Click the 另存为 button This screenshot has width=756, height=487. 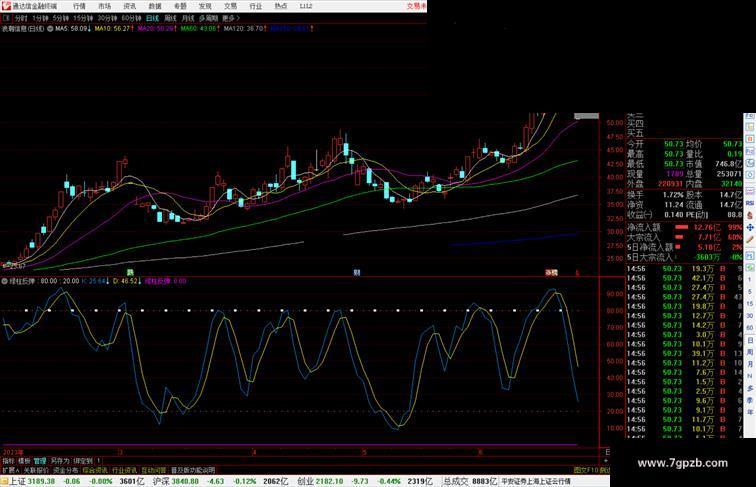pyautogui.click(x=60, y=461)
